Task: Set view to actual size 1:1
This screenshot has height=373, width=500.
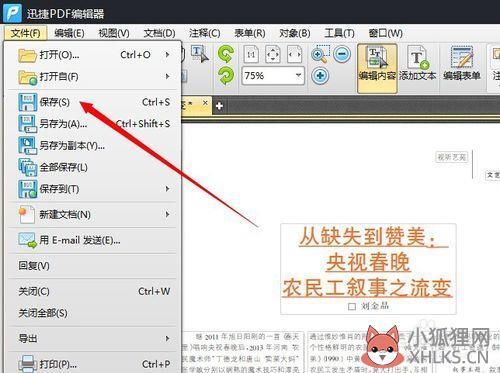Action: coord(251,54)
